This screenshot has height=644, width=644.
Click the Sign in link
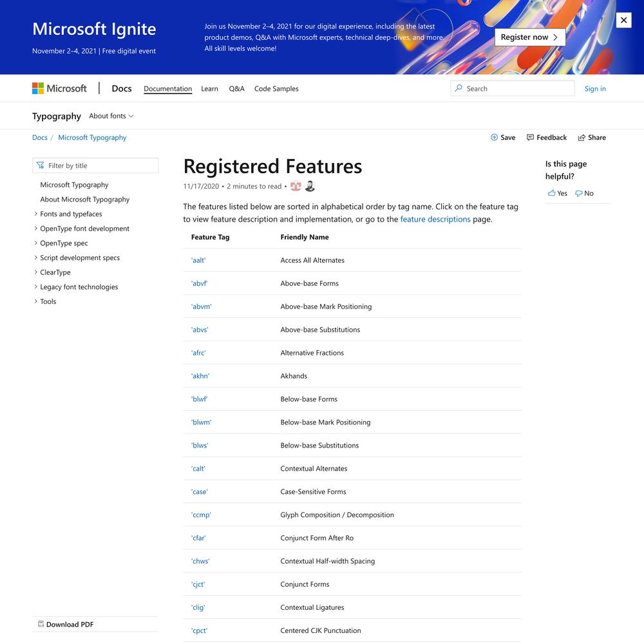tap(595, 89)
